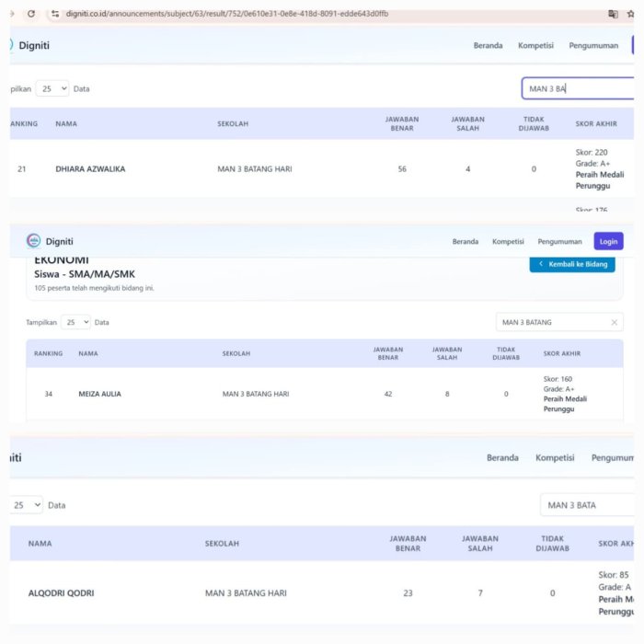Open Kompetisi in the middle navbar
This screenshot has height=644, width=644.
pyautogui.click(x=508, y=241)
